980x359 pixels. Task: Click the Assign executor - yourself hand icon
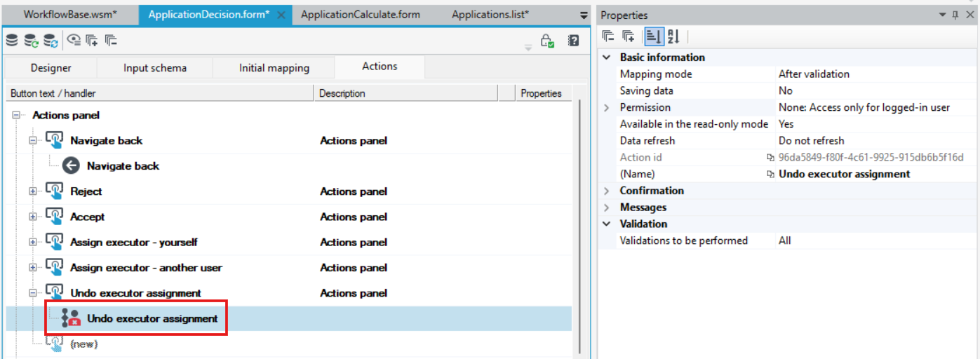(x=55, y=242)
